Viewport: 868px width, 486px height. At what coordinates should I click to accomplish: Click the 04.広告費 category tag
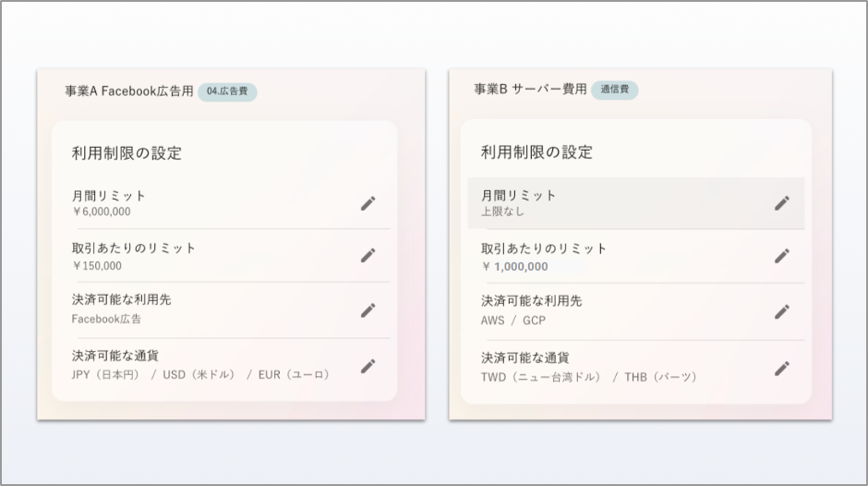227,91
